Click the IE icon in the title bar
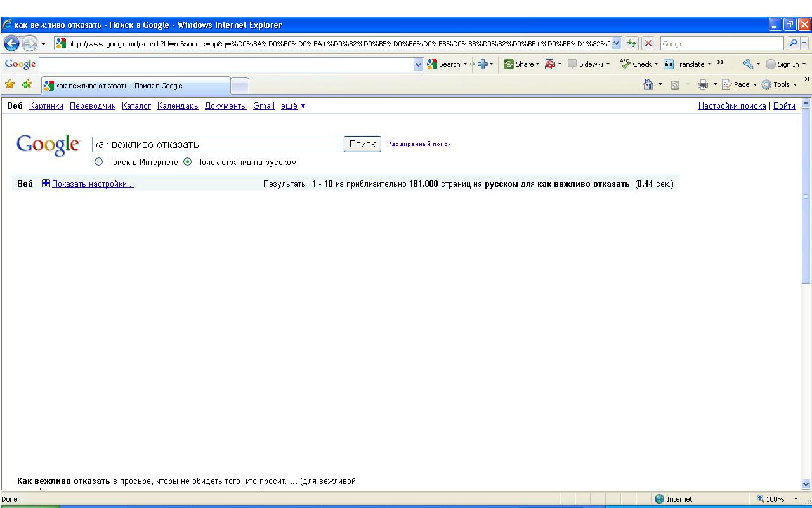812x508 pixels. point(7,25)
